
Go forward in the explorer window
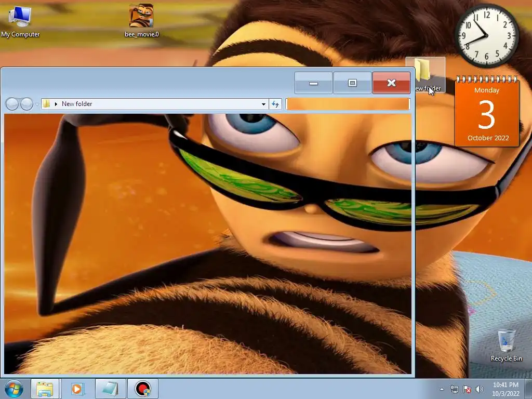click(x=27, y=104)
